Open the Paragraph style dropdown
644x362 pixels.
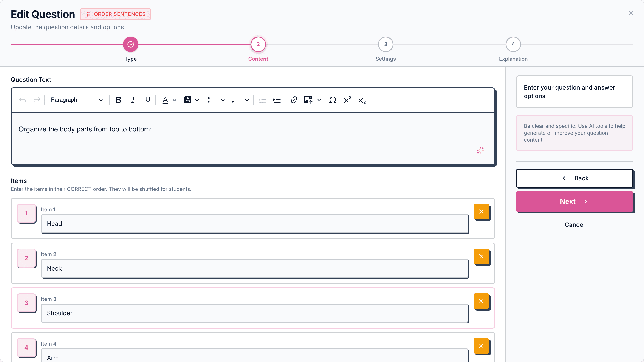click(x=76, y=100)
